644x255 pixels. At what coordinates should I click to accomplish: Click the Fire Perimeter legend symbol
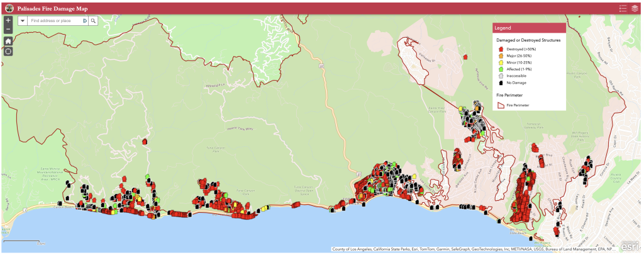tap(501, 105)
